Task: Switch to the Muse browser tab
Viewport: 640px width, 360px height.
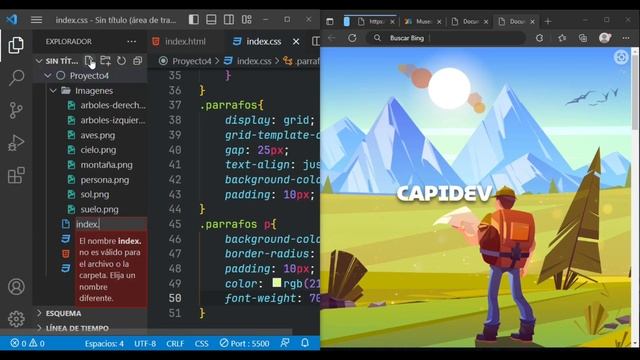Action: (422, 21)
